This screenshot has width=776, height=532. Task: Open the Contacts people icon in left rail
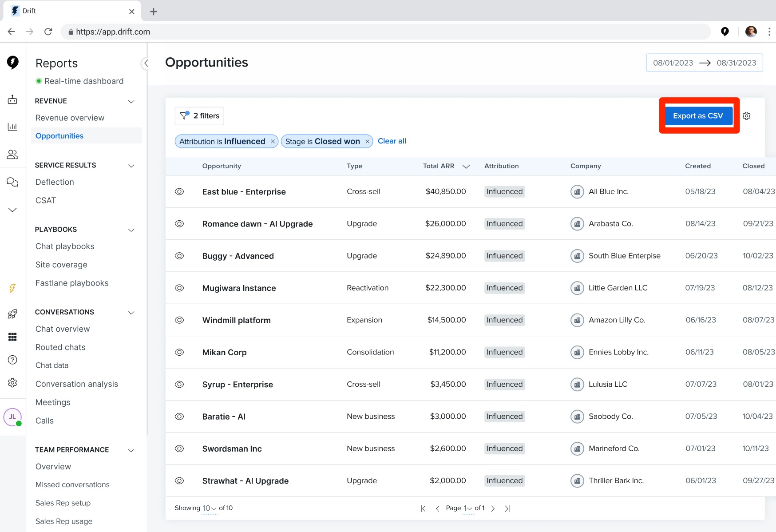[x=12, y=155]
